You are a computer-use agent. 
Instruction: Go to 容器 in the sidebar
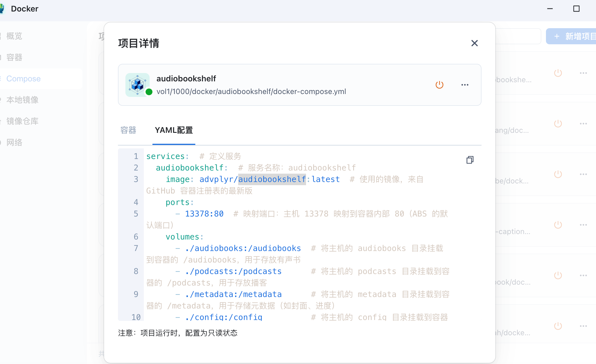(x=14, y=57)
